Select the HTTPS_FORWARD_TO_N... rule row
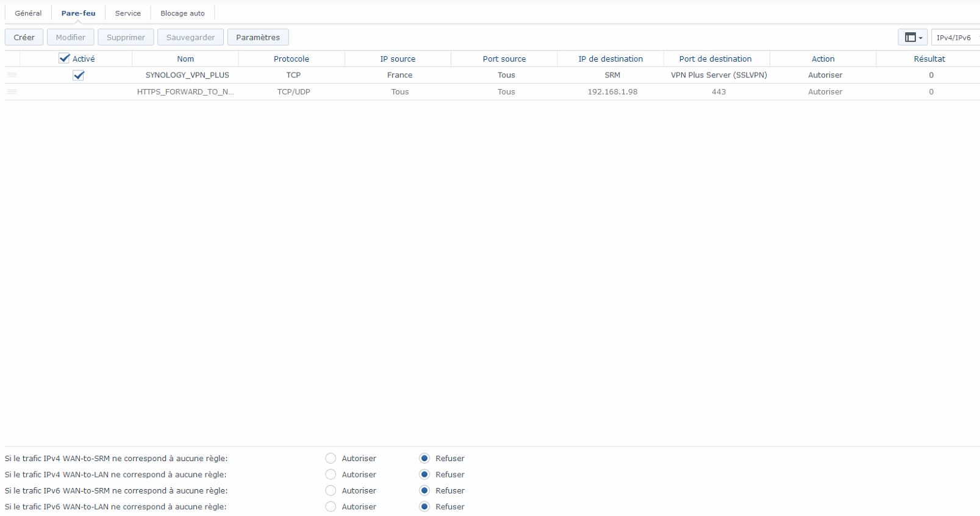The height and width of the screenshot is (516, 980). click(492, 92)
